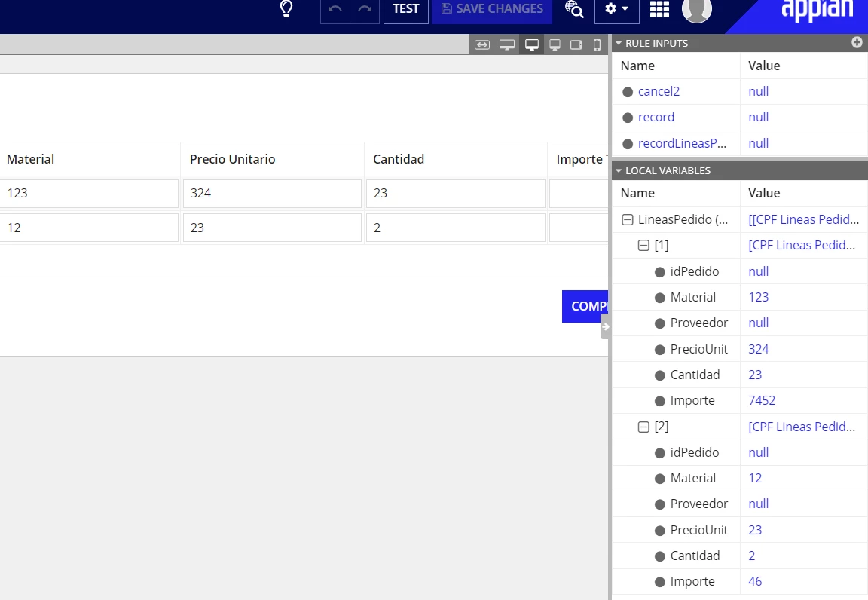Click the Material field with 12
This screenshot has height=600, width=868.
pyautogui.click(x=89, y=228)
